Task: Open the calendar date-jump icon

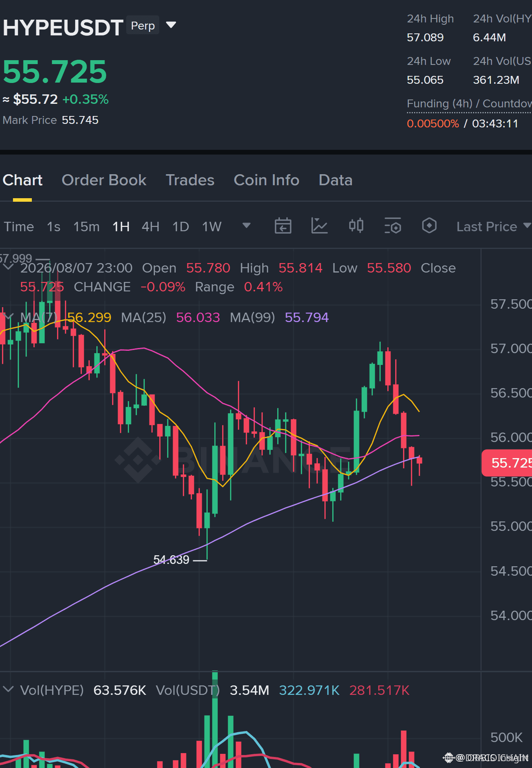Action: click(x=283, y=226)
